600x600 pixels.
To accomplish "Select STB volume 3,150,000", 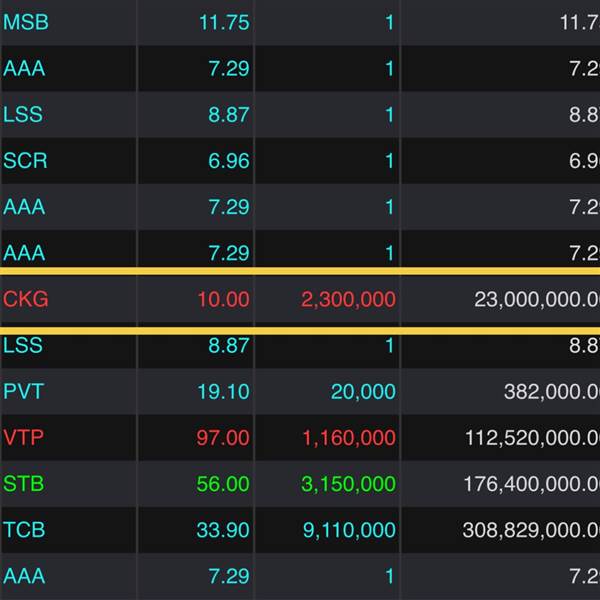I will [x=348, y=484].
